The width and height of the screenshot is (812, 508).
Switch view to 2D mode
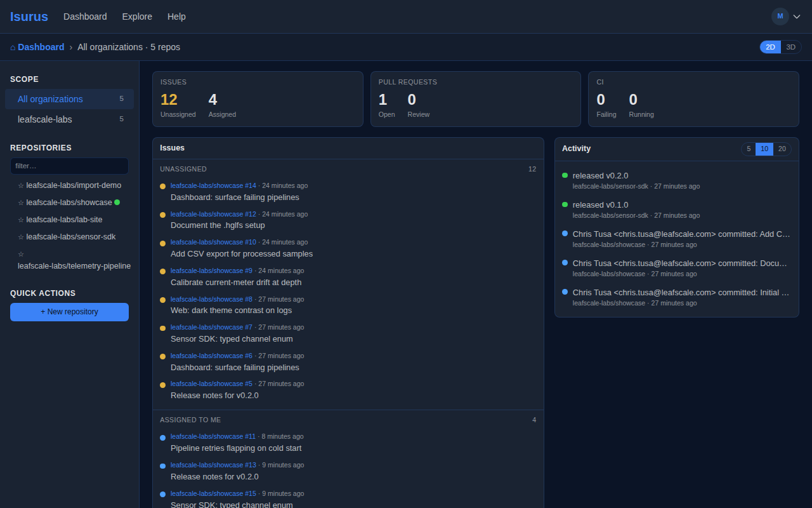tap(770, 47)
